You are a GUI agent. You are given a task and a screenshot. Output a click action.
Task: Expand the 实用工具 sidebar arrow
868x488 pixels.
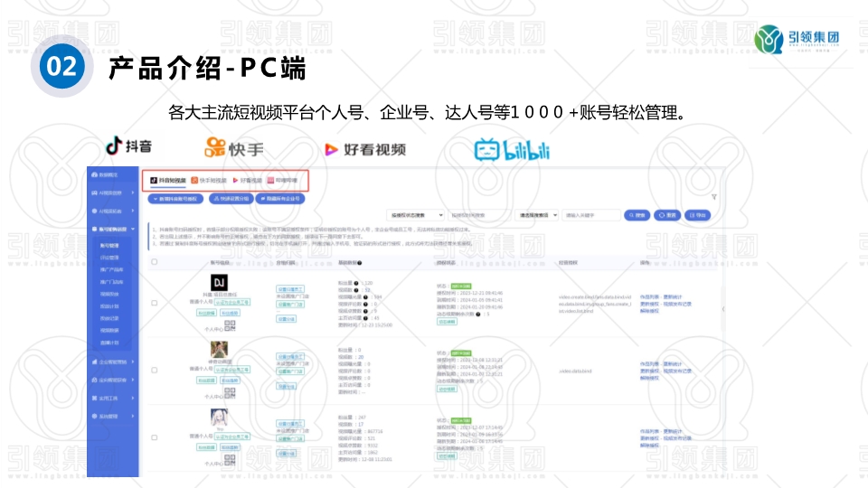tap(133, 399)
